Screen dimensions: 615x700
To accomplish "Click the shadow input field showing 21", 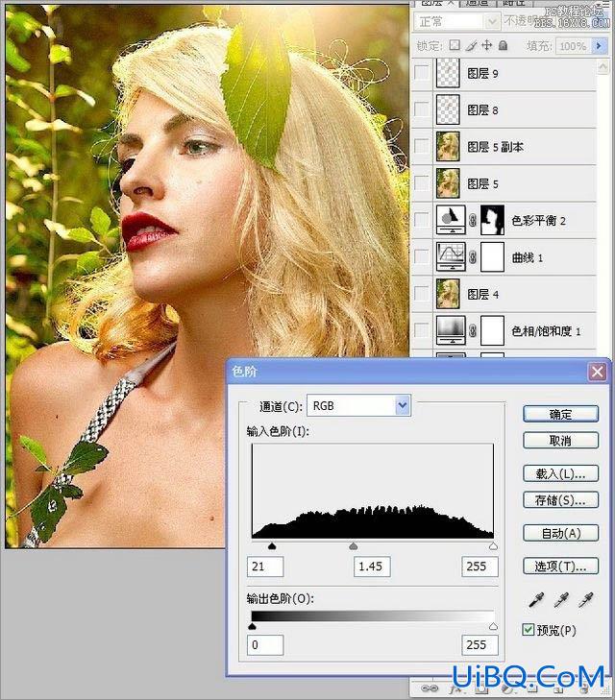I will [x=265, y=567].
